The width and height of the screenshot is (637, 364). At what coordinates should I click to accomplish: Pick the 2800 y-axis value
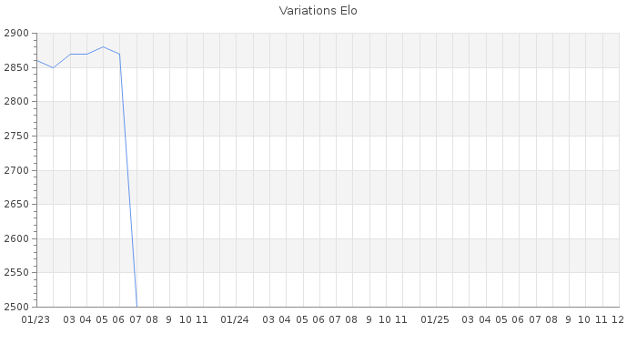[16, 102]
